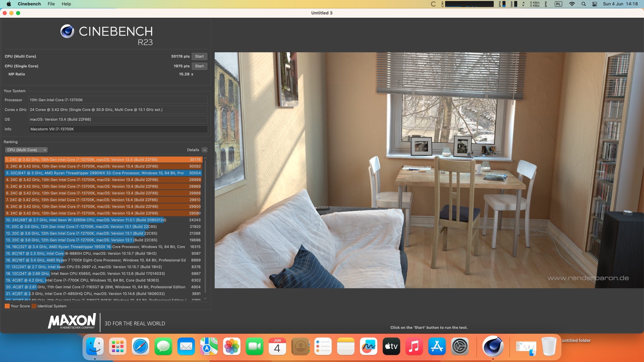Start the CPU Single Core test
The image size is (644, 362).
point(199,66)
